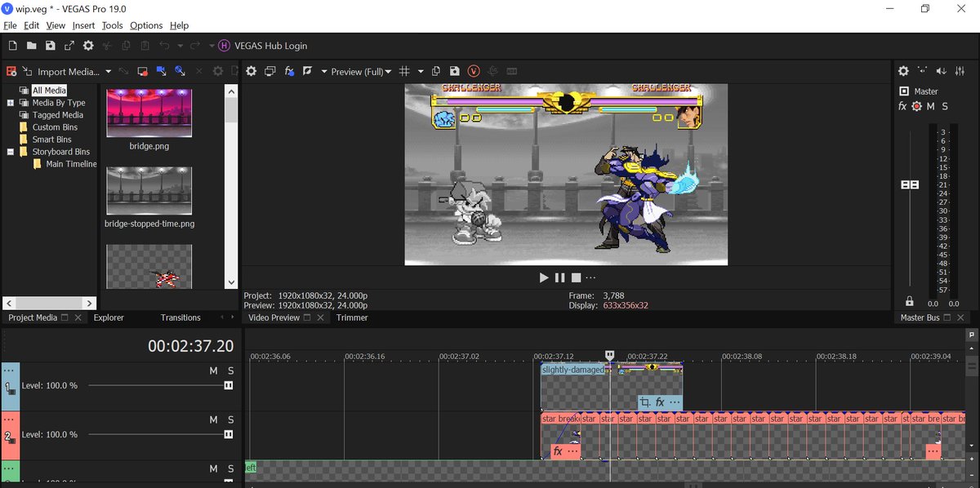Open Import Media dropdown arrow

coord(109,72)
